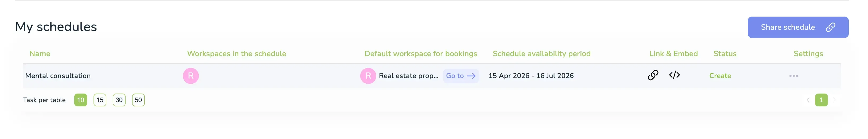868x139 pixels.
Task: Click the Share schedule button
Action: (797, 27)
